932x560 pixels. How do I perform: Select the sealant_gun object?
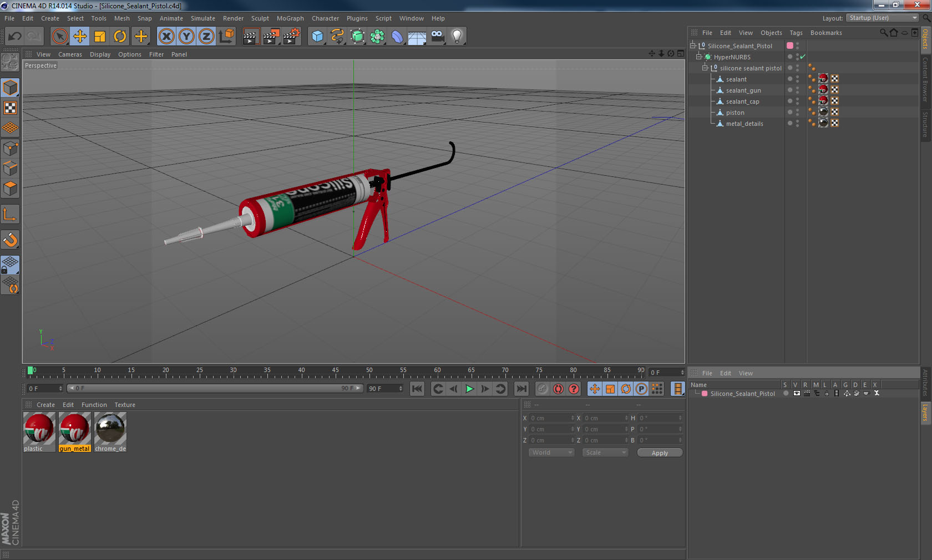click(743, 90)
